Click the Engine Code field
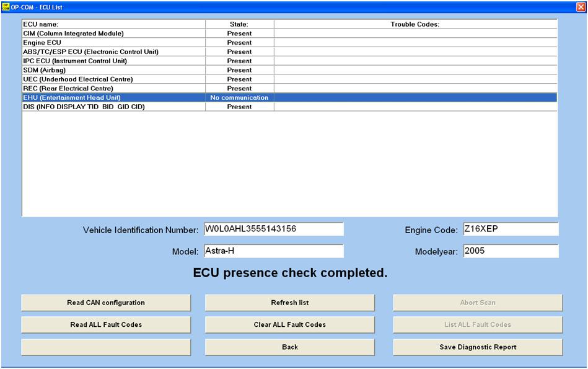The width and height of the screenshot is (588, 369). click(510, 229)
